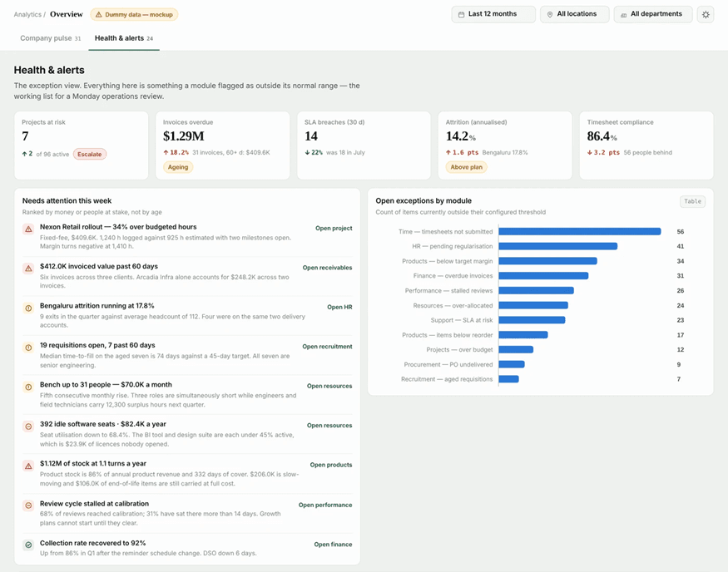This screenshot has height=572, width=728.
Task: Click green check icon beside Collection rate recovered
Action: coord(28,545)
